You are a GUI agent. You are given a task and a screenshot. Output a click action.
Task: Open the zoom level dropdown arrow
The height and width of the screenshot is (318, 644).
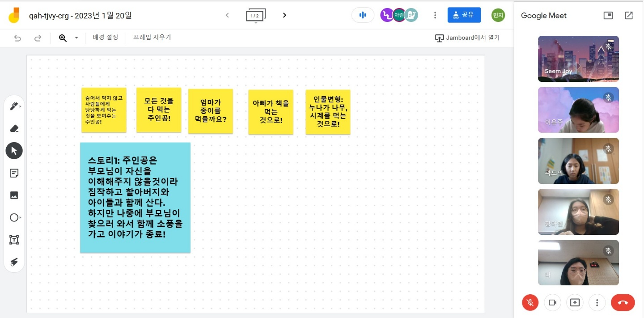coord(76,38)
